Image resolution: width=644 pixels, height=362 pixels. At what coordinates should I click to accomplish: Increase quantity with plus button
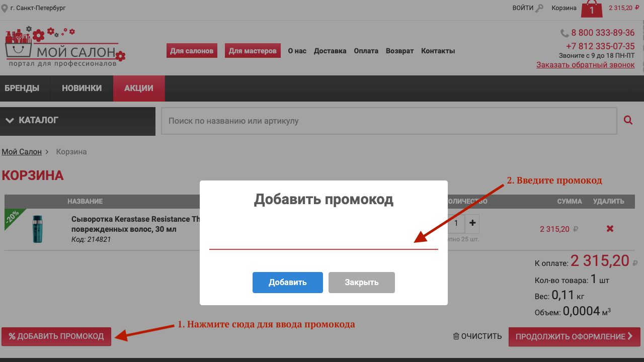pyautogui.click(x=472, y=223)
